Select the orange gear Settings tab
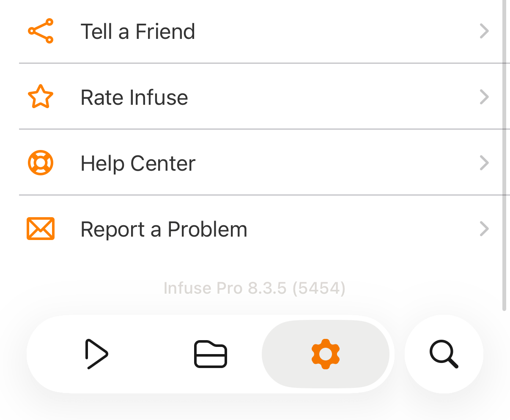The width and height of the screenshot is (510, 420). 325,354
